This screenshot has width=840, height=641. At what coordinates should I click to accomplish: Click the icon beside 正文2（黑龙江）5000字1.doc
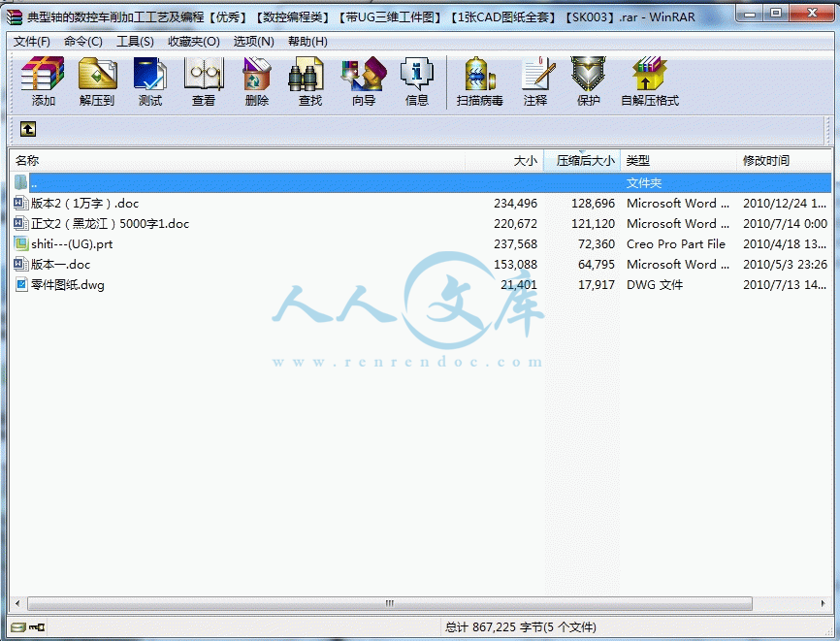click(21, 223)
